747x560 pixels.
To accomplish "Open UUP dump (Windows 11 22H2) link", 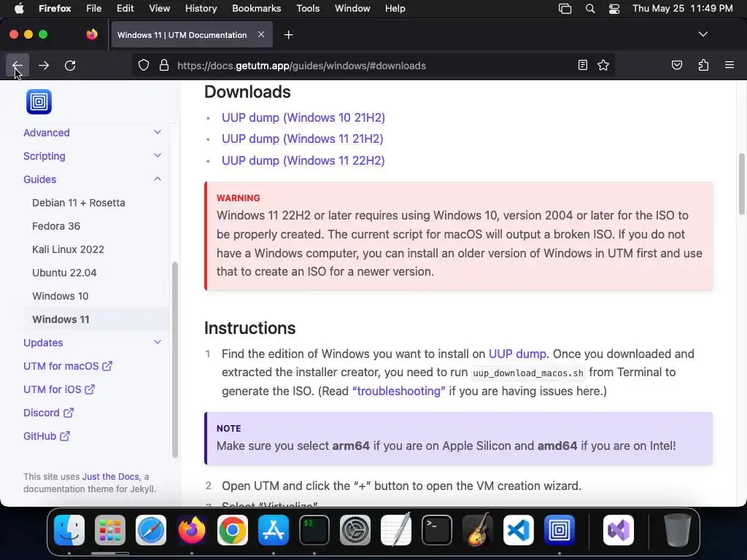I will coord(303,161).
